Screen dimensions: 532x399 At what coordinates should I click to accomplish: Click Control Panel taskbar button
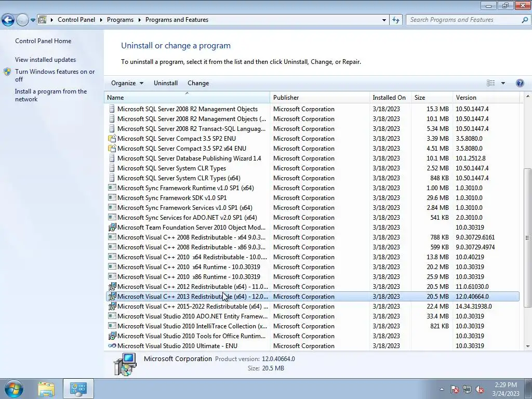pos(78,389)
